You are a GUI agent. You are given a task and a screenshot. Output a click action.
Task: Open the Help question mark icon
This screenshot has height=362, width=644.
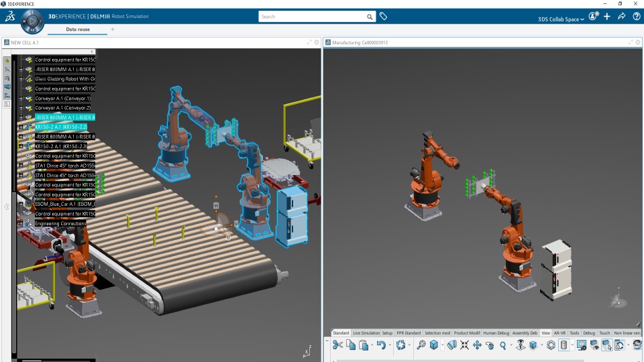click(x=636, y=16)
